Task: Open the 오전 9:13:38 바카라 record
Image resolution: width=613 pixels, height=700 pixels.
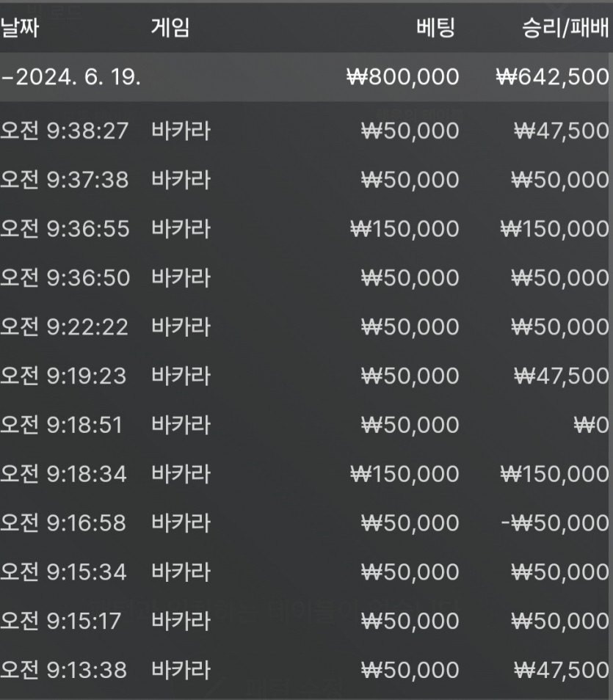Action: point(307,670)
